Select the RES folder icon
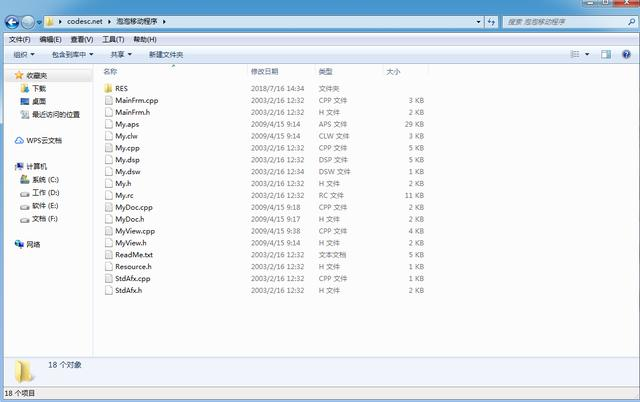The height and width of the screenshot is (402, 640). 108,89
